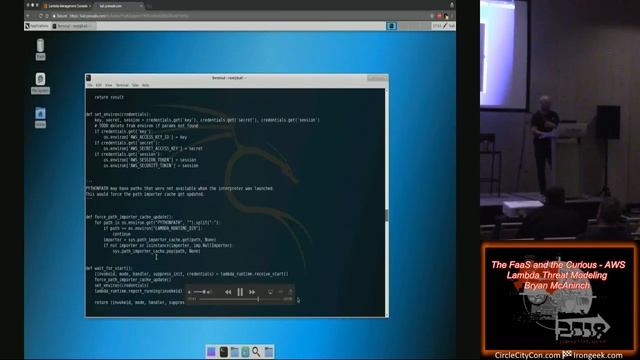Fast-forward the video with the forward button

252,292
